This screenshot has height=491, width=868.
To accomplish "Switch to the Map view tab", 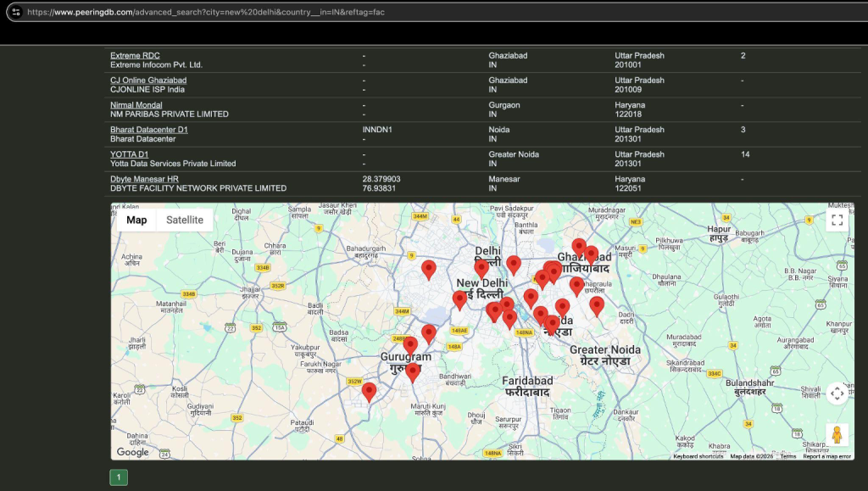I will pyautogui.click(x=136, y=220).
